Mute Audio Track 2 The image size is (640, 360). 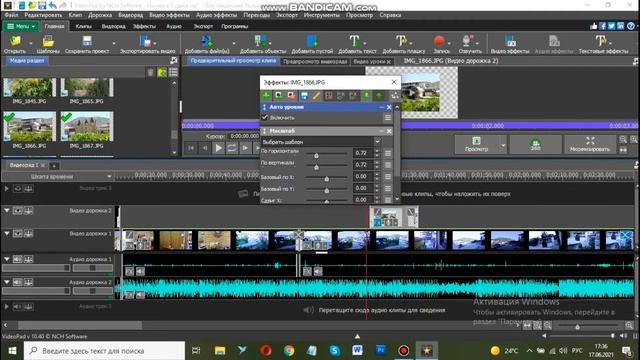[x=18, y=282]
